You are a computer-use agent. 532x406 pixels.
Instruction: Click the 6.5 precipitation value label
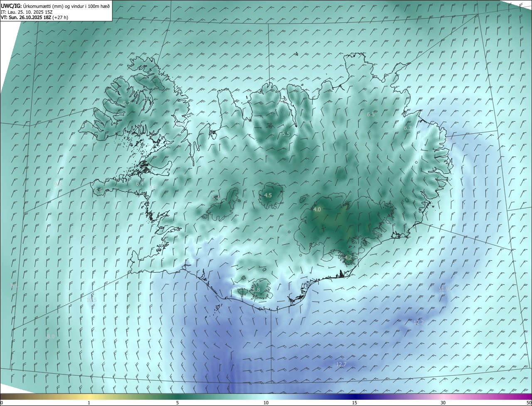point(371,114)
